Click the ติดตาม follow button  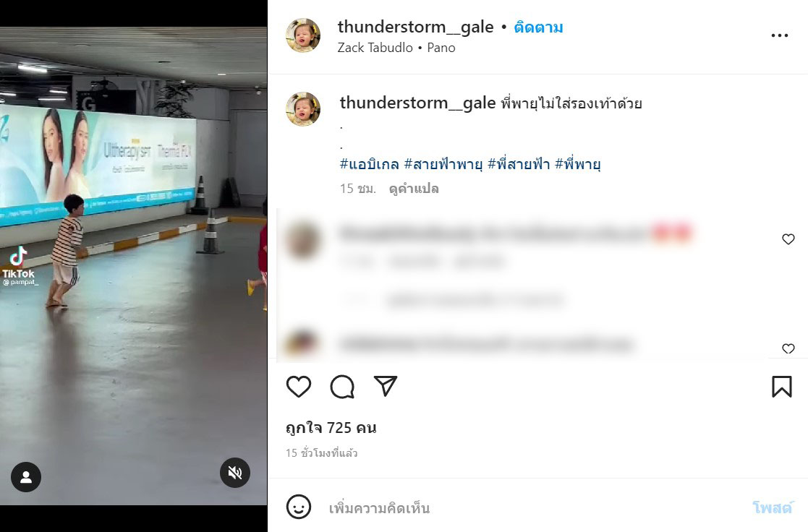pyautogui.click(x=538, y=27)
